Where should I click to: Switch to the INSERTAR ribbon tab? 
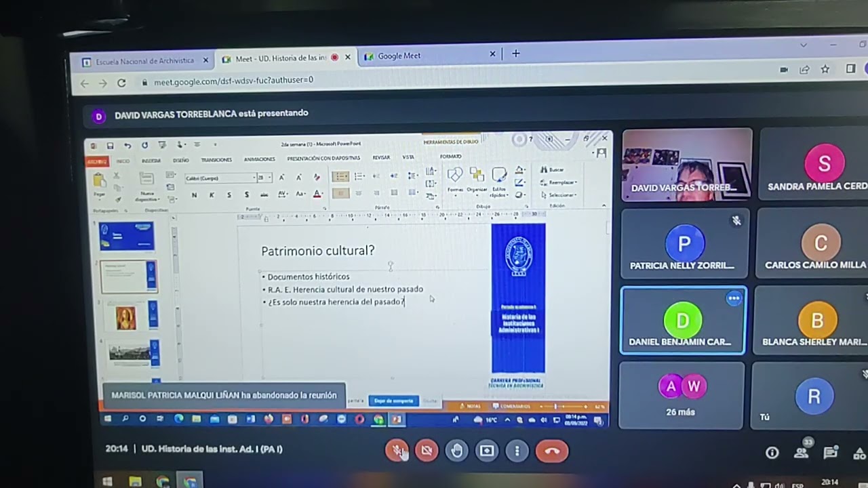pyautogui.click(x=151, y=161)
